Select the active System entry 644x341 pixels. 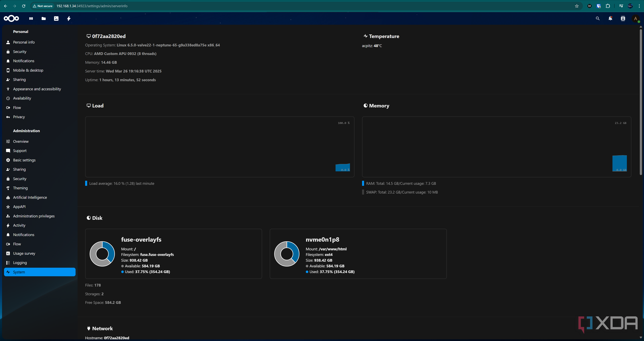pyautogui.click(x=40, y=272)
